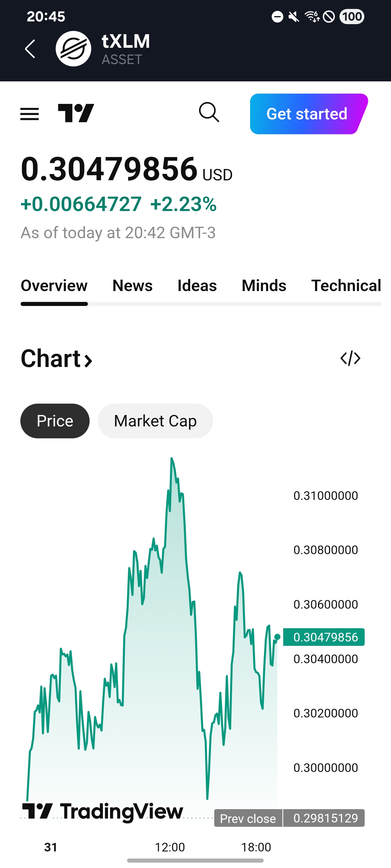Select the Minds tab

tap(264, 286)
